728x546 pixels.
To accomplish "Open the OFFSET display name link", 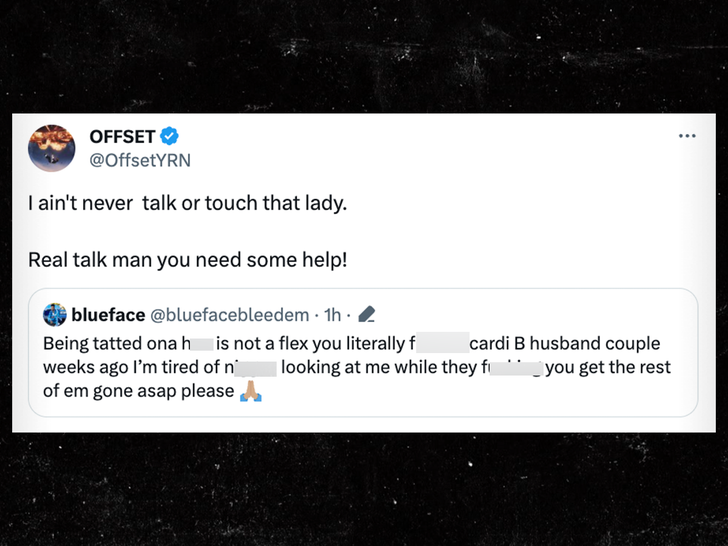I will (124, 136).
